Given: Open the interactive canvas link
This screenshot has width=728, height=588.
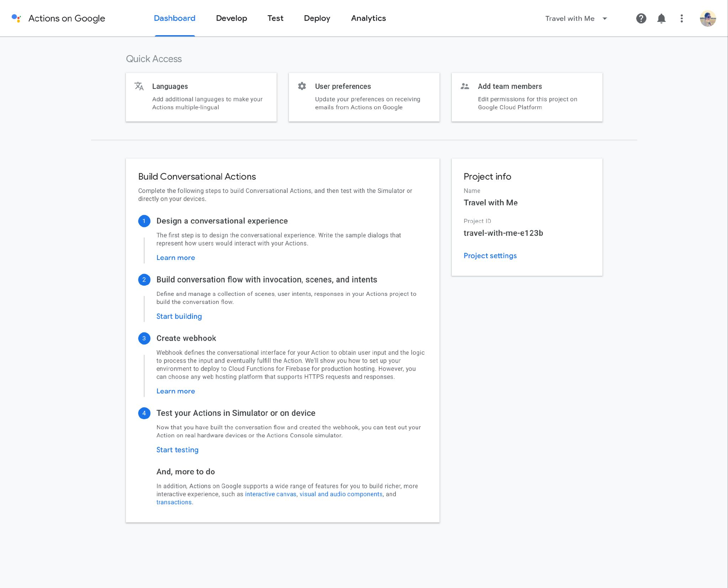Looking at the screenshot, I should point(271,494).
